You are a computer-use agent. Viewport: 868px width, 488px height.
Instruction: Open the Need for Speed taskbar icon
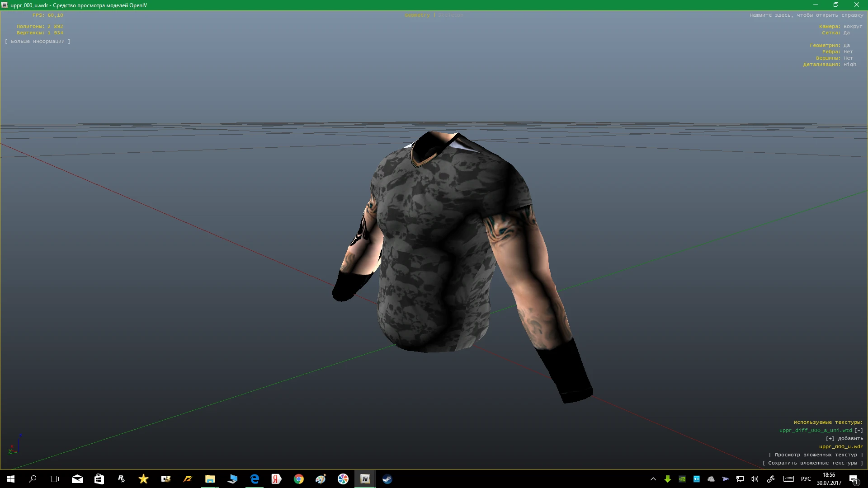point(188,479)
